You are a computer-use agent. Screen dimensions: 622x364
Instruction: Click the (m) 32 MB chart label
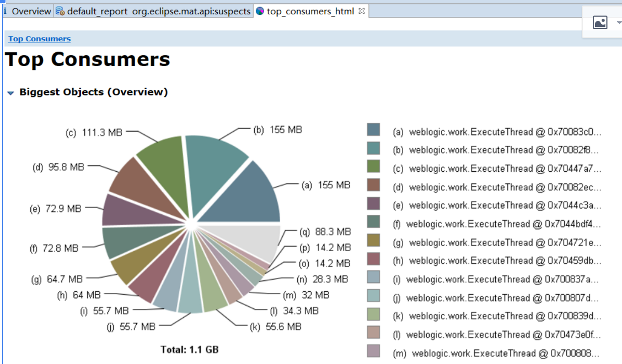(306, 296)
